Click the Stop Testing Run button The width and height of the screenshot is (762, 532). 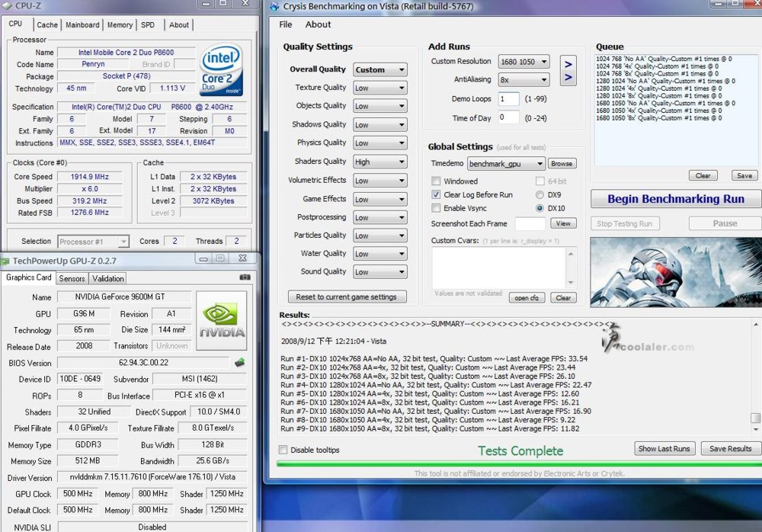coord(625,223)
